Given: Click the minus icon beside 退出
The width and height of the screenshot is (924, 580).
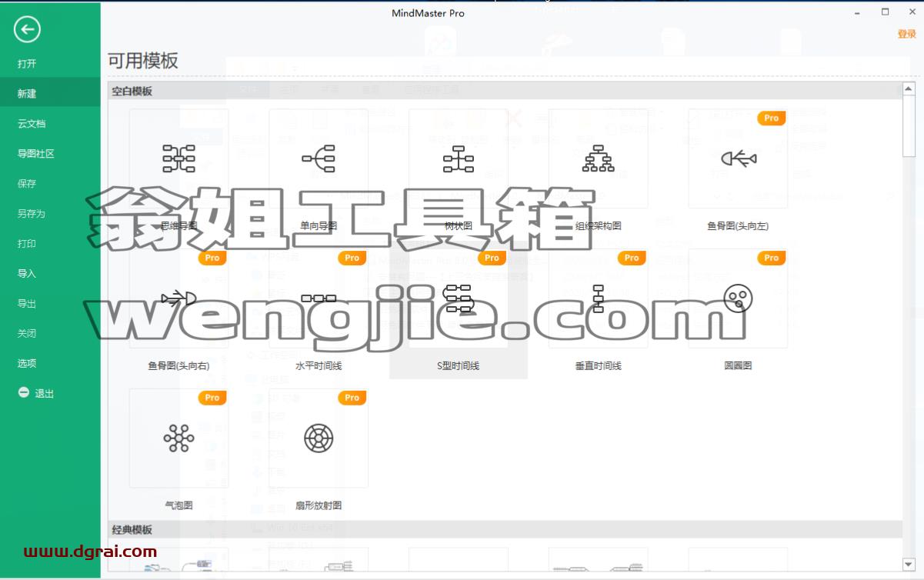Looking at the screenshot, I should click(24, 393).
